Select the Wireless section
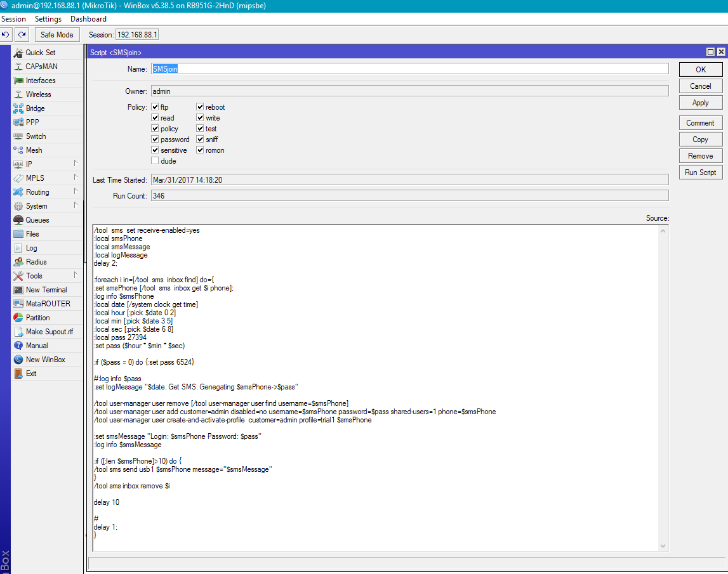Image resolution: width=728 pixels, height=574 pixels. pos(38,94)
